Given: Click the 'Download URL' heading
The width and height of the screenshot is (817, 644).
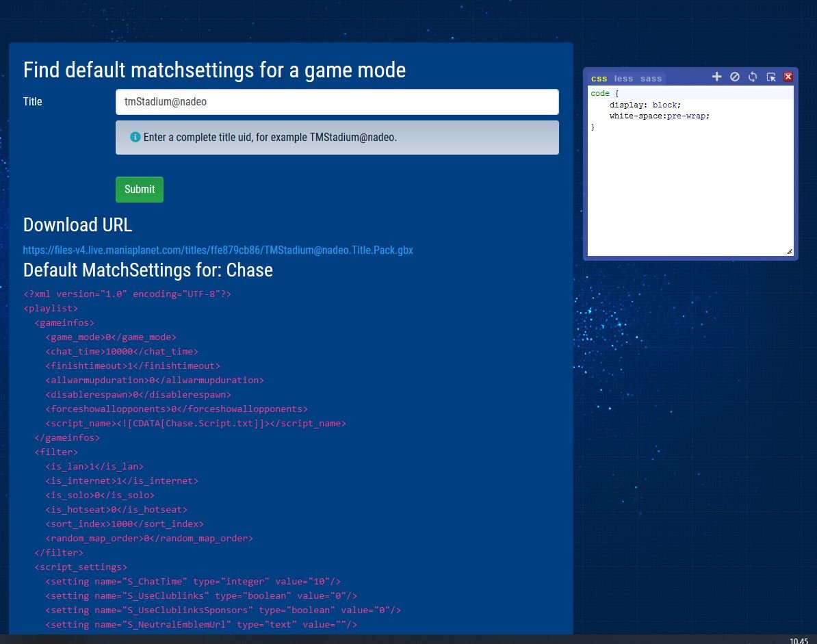Looking at the screenshot, I should (x=77, y=224).
